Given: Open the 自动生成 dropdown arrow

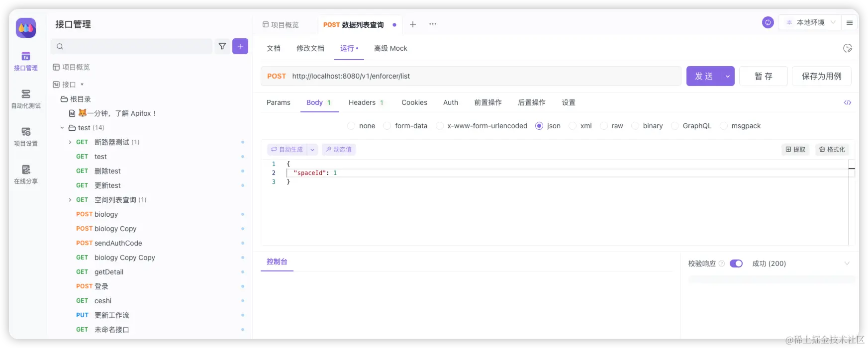Looking at the screenshot, I should pos(312,150).
